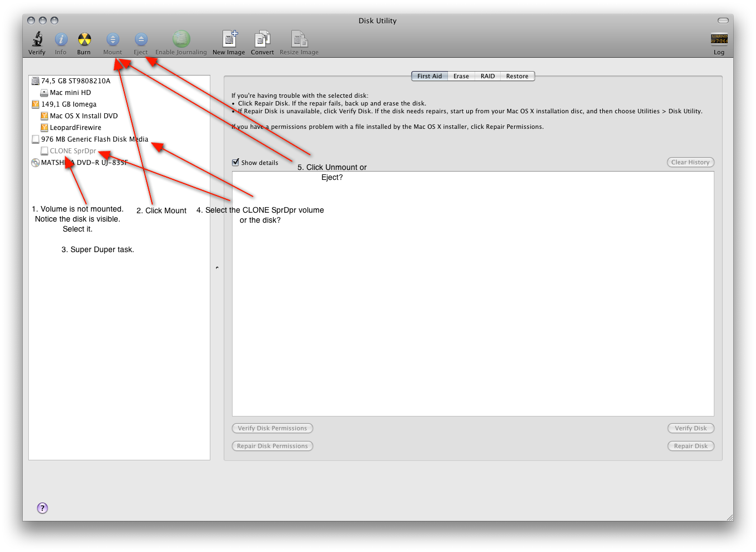Click the Repair Disk Permissions button

coord(273,446)
